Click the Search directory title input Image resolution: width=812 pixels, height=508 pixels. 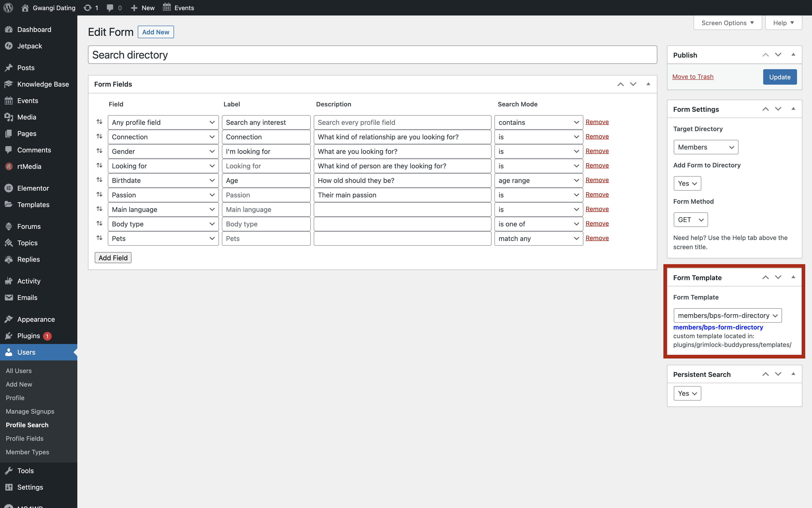tap(372, 55)
